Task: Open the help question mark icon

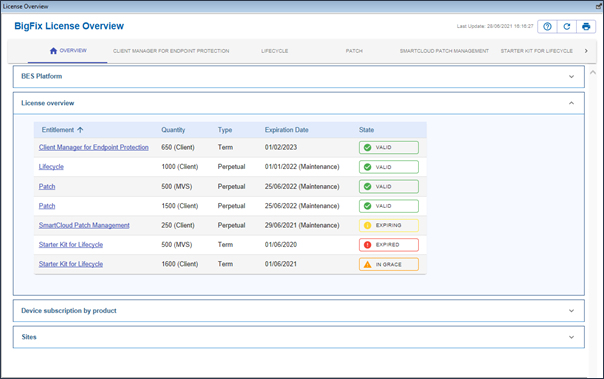Action: pyautogui.click(x=547, y=27)
